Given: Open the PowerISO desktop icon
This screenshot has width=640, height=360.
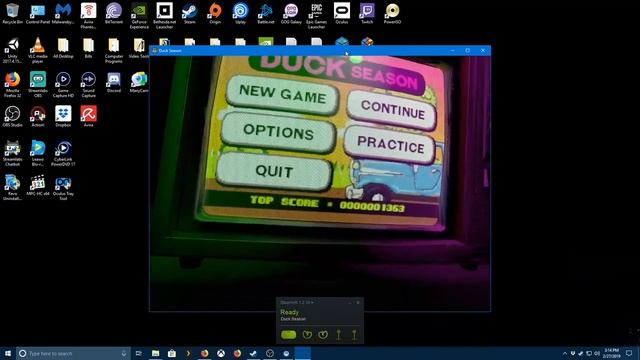Looking at the screenshot, I should 392,13.
